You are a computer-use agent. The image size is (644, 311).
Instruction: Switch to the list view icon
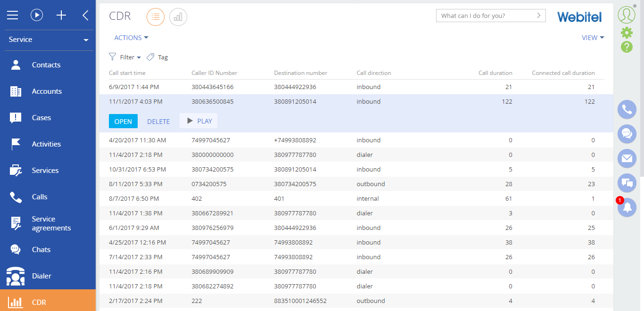coord(156,17)
